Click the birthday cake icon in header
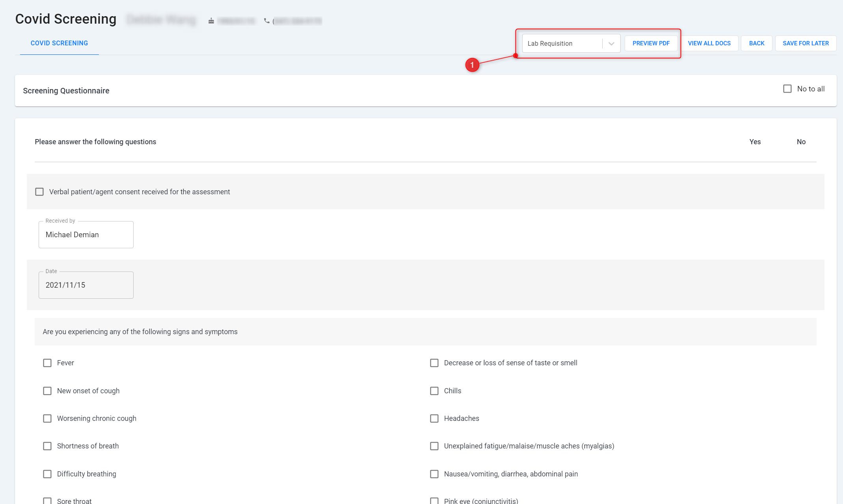 coord(211,21)
